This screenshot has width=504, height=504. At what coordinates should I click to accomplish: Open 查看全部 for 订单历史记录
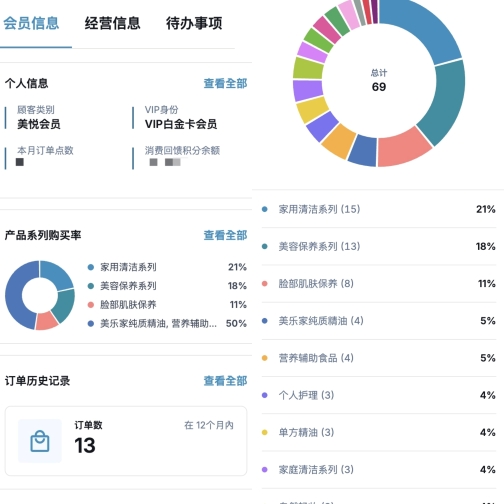coord(225,381)
